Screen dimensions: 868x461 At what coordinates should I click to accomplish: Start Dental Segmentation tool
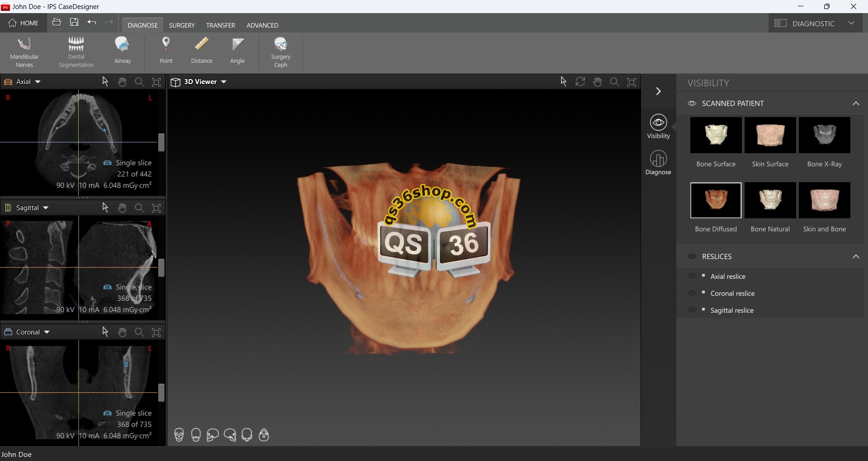76,52
